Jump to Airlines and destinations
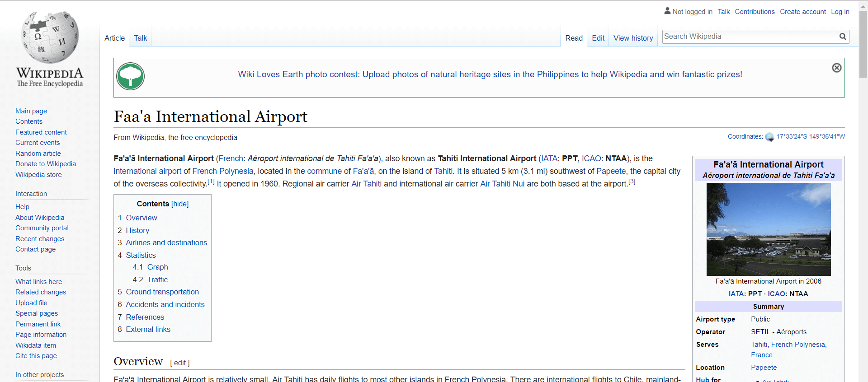The image size is (868, 382). (166, 242)
